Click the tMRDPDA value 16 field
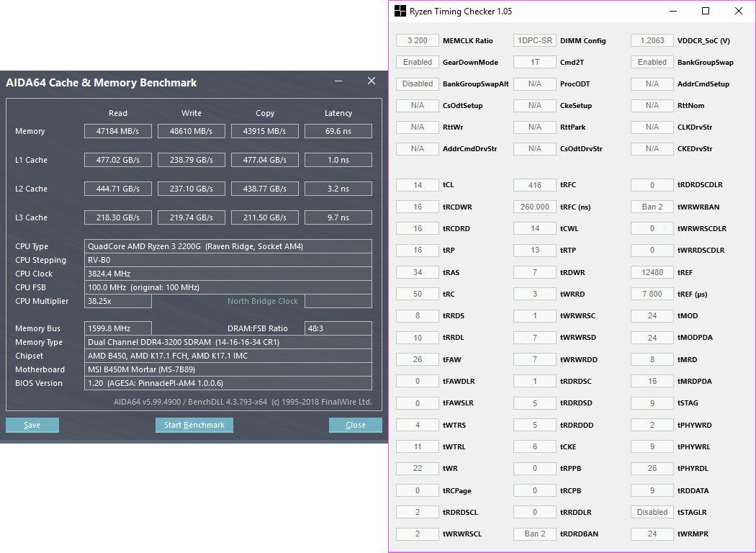This screenshot has height=553, width=756. click(x=652, y=382)
